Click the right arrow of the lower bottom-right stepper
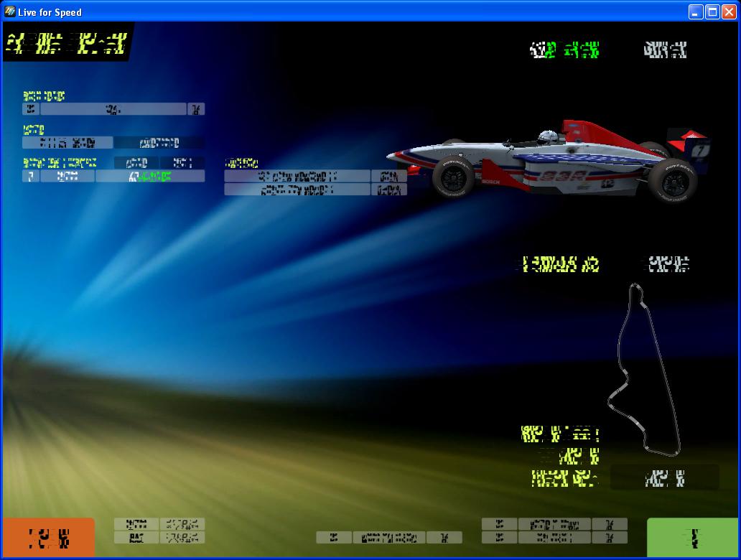Viewport: 741px width, 560px height. pyautogui.click(x=610, y=537)
